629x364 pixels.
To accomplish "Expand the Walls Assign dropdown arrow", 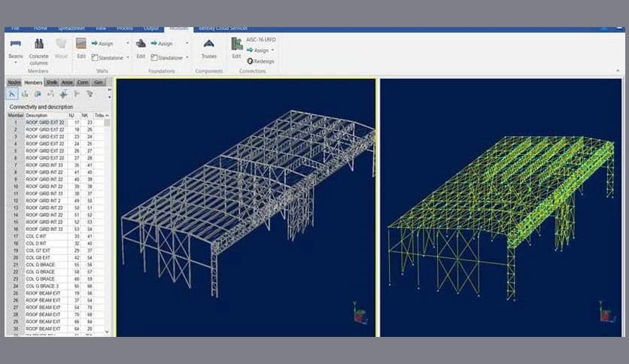I will point(127,44).
